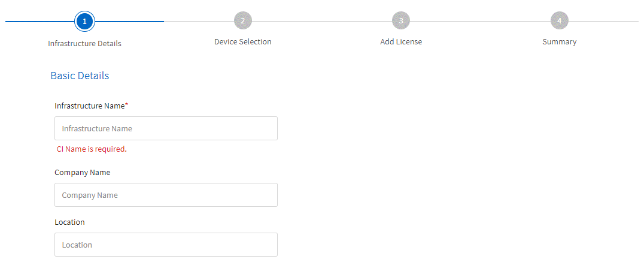Go to step 2 circle in wizard
Image resolution: width=644 pixels, height=268 pixels.
click(242, 21)
